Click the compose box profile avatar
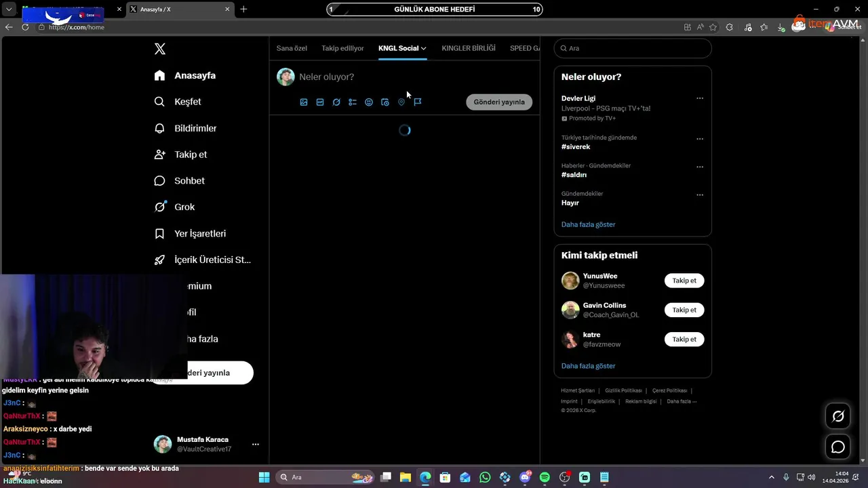The height and width of the screenshot is (488, 868). pos(285,77)
